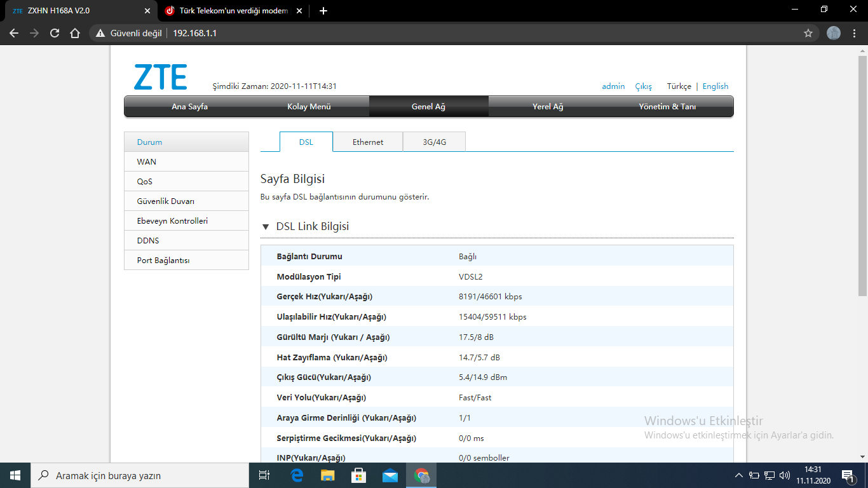Click the 'Güvenli değil' warning icon
Image resolution: width=868 pixels, height=488 pixels.
pos(100,33)
